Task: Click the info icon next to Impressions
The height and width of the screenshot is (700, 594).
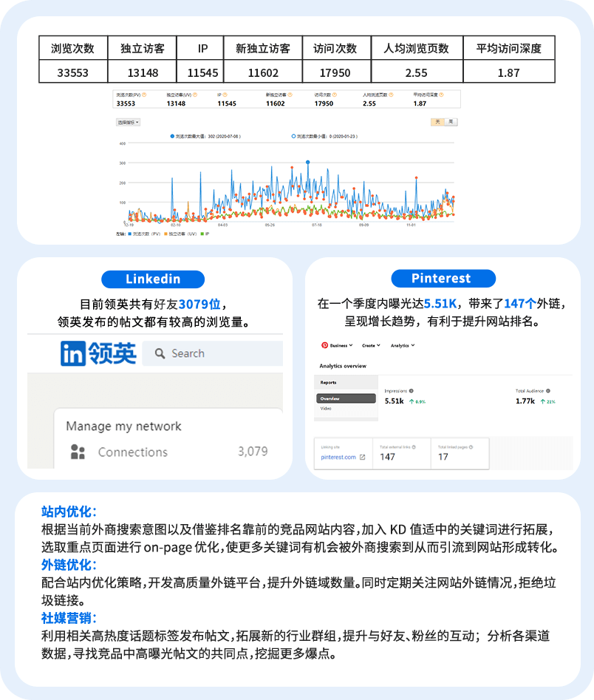Action: [x=411, y=390]
